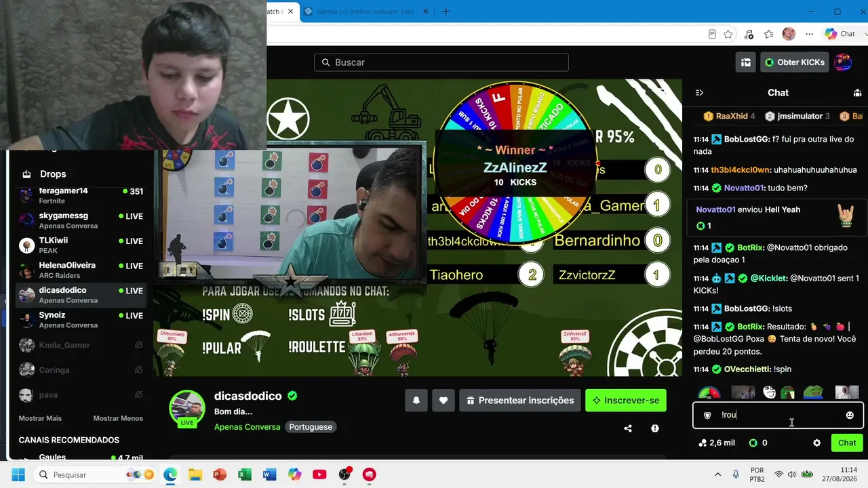Click Mostrar Menos in sidebar
The width and height of the screenshot is (868, 488).
[x=118, y=418]
